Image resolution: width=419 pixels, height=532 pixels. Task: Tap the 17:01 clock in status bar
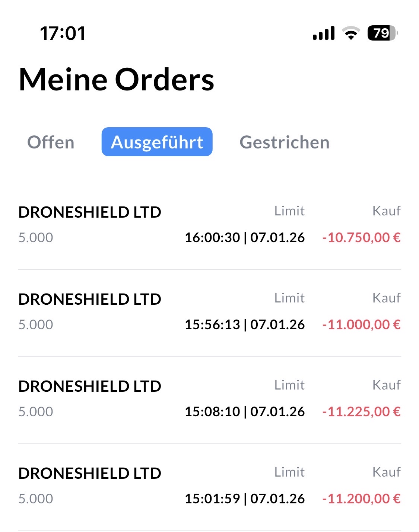[x=63, y=33]
